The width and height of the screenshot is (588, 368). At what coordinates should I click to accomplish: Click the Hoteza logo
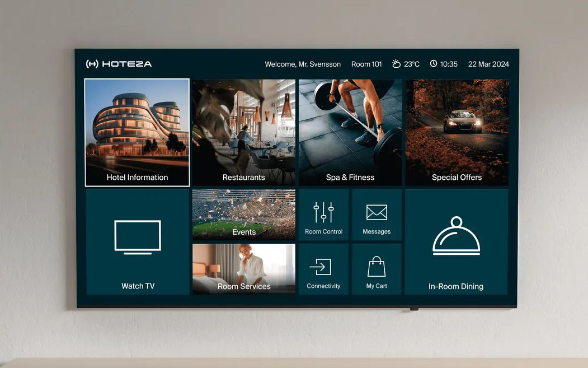(119, 64)
